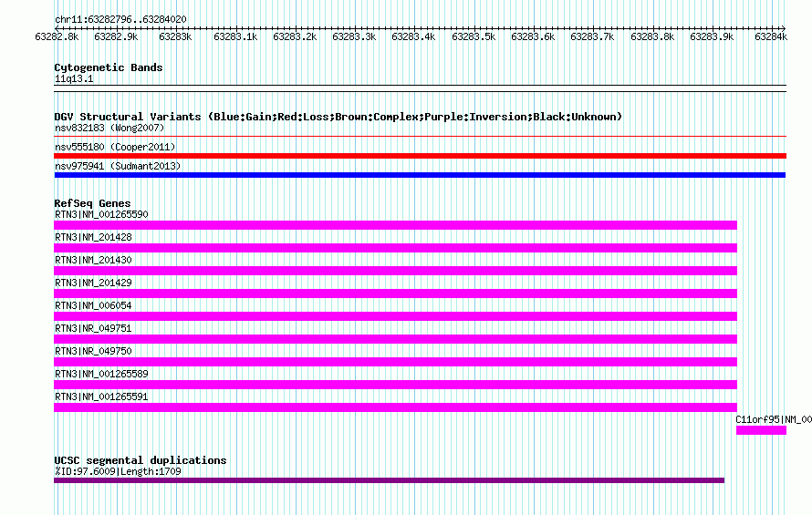The width and height of the screenshot is (812, 515).
Task: Select the 63283.2k ruler tick label
Action: (x=295, y=36)
